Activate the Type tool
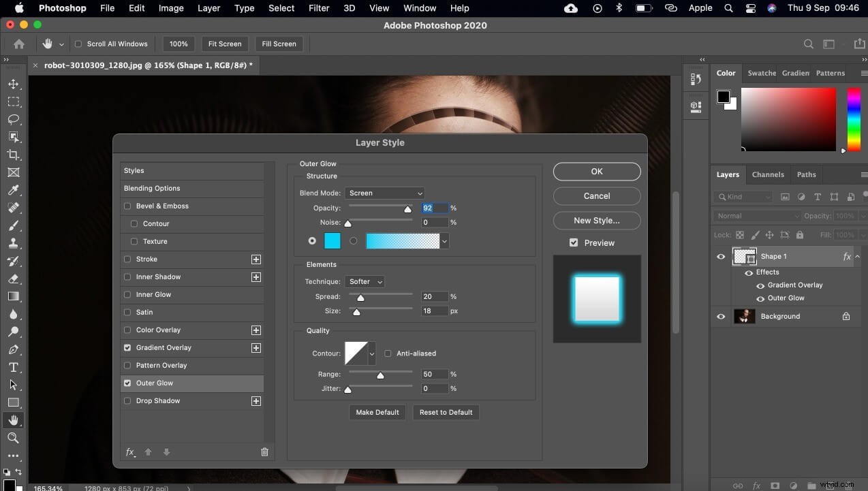The width and height of the screenshot is (868, 491). (14, 366)
